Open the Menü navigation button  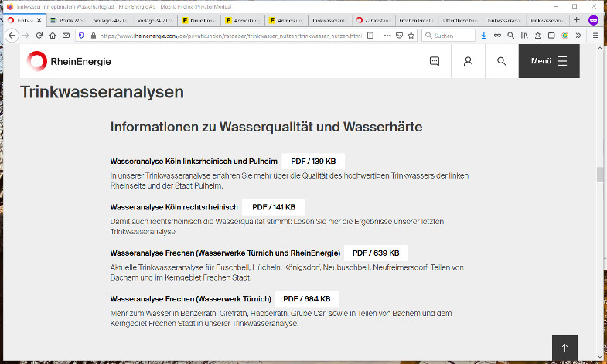click(549, 61)
